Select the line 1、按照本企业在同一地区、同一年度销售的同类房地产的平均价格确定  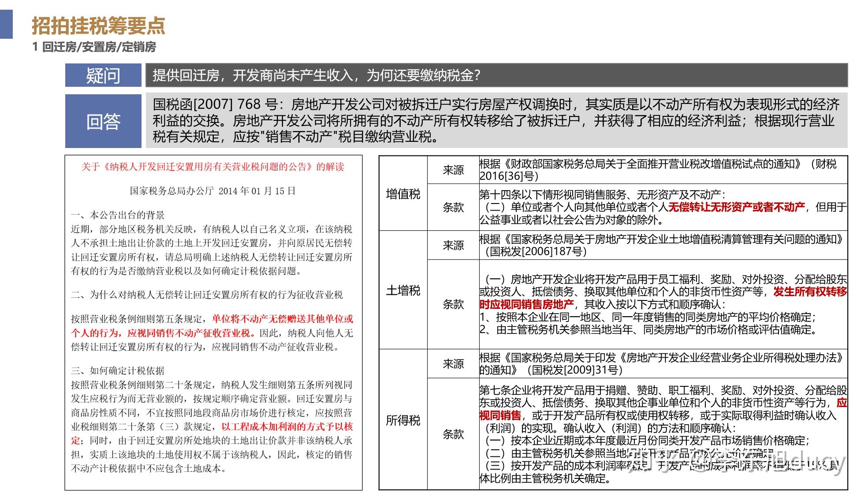(x=648, y=317)
